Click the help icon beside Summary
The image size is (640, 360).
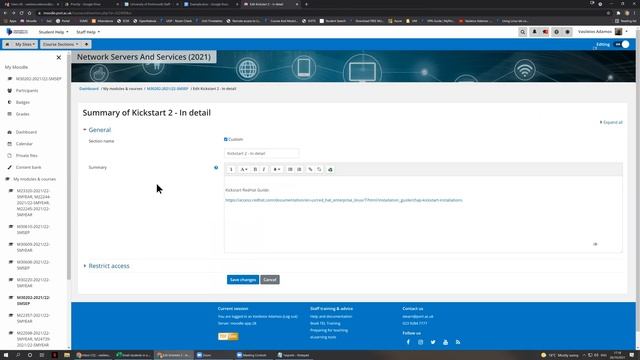(x=216, y=167)
